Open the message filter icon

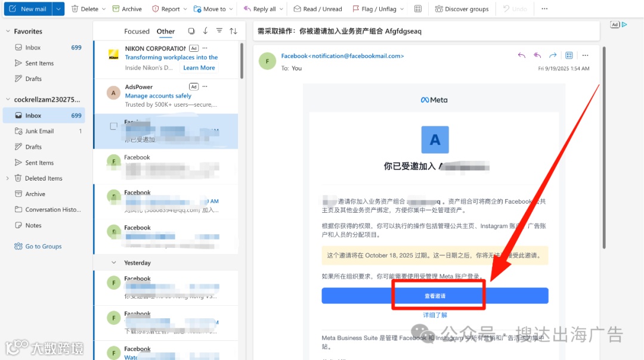(x=219, y=31)
